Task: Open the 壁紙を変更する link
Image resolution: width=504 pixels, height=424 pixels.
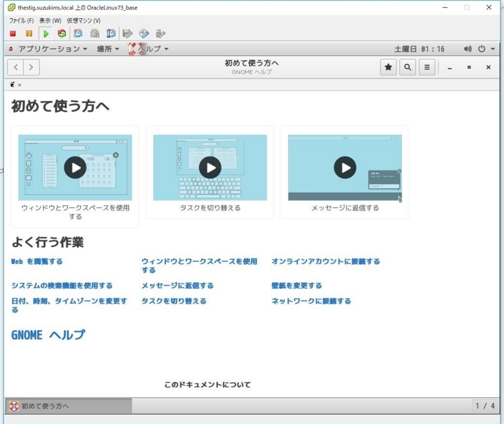Action: [x=297, y=285]
